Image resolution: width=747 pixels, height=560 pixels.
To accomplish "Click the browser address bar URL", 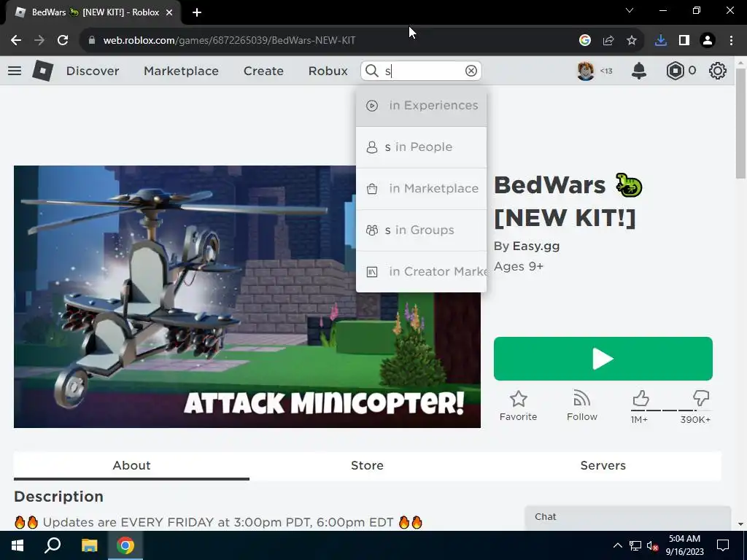I will (x=229, y=41).
